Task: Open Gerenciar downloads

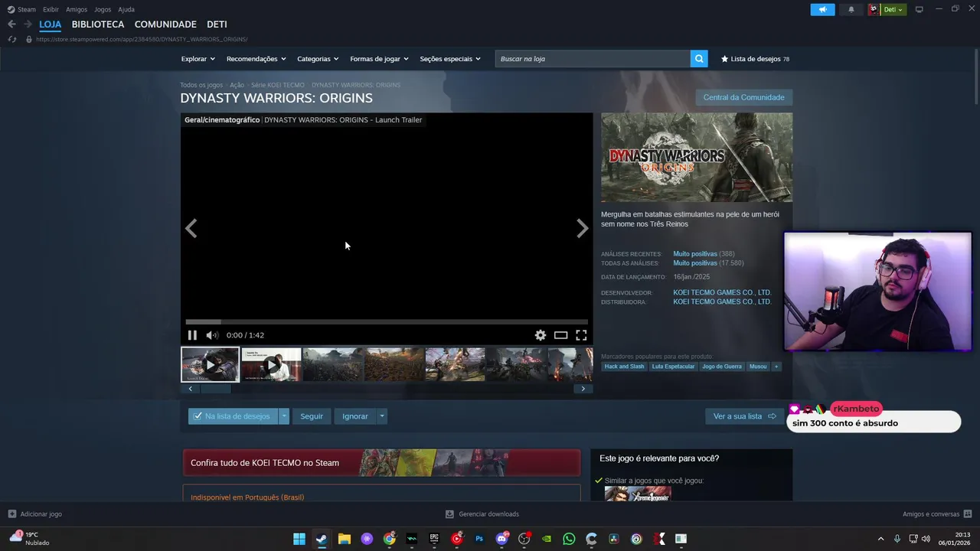Action: 482,514
